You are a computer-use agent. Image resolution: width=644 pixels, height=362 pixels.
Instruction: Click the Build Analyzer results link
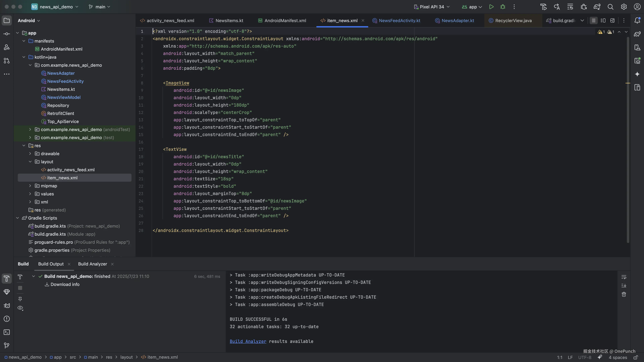click(x=248, y=341)
